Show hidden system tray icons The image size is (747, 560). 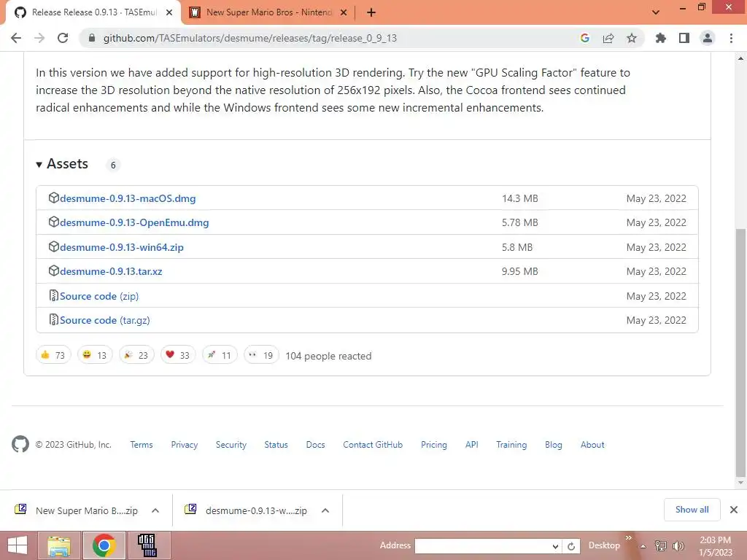pos(643,546)
